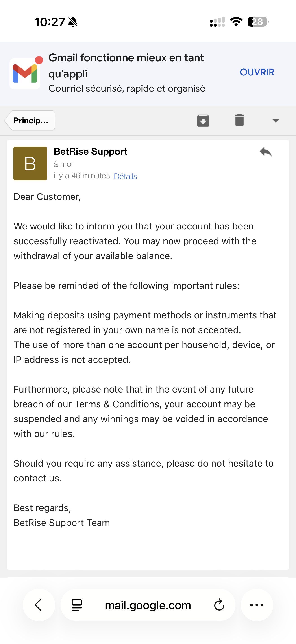296x644 pixels.
Task: Expand the more actions dropdown arrow
Action: pyautogui.click(x=276, y=121)
